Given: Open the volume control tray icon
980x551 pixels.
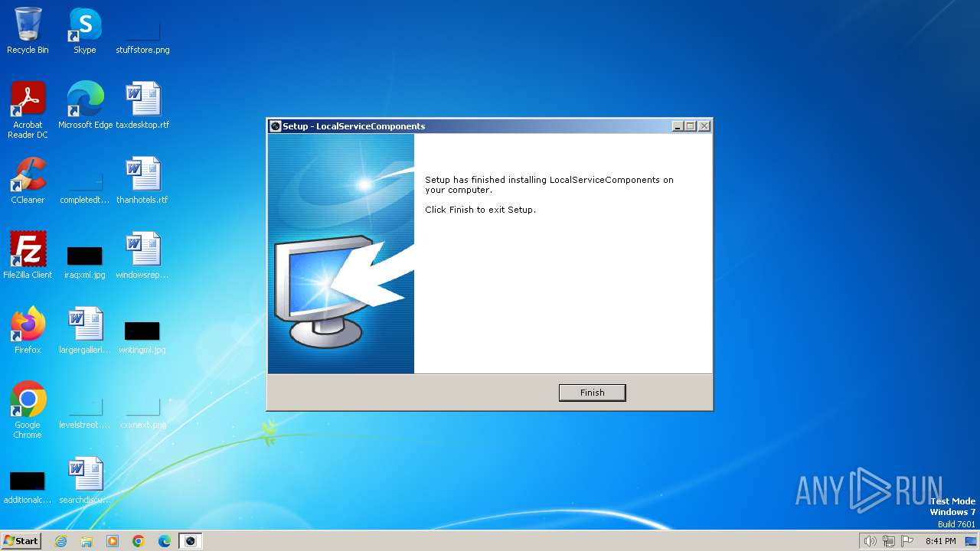Looking at the screenshot, I should click(870, 541).
